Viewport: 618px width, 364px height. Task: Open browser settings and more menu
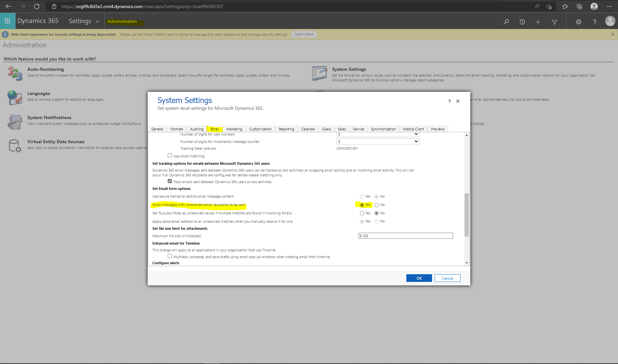pos(609,6)
